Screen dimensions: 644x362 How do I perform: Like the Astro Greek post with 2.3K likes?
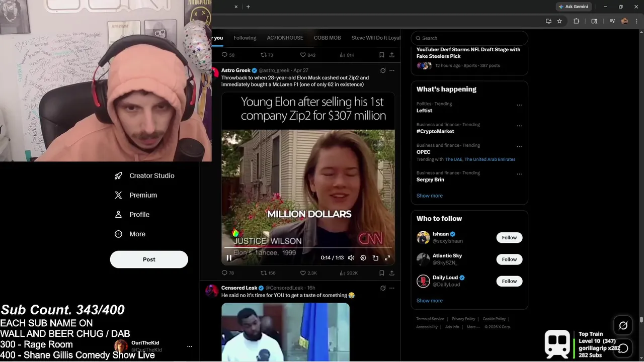pyautogui.click(x=308, y=273)
